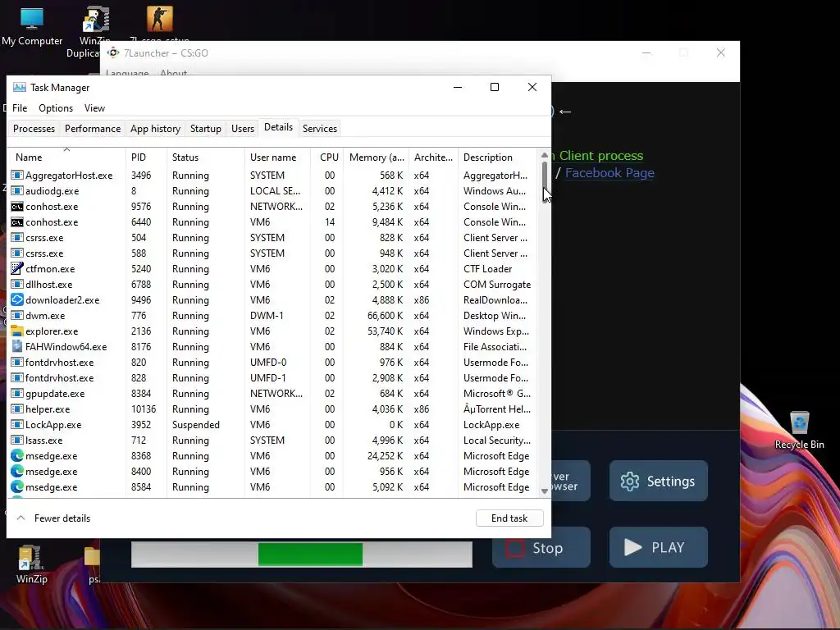Select the WinZip Duplicate desktop shortcut at the top
Image resolution: width=840 pixels, height=630 pixels.
[x=95, y=21]
